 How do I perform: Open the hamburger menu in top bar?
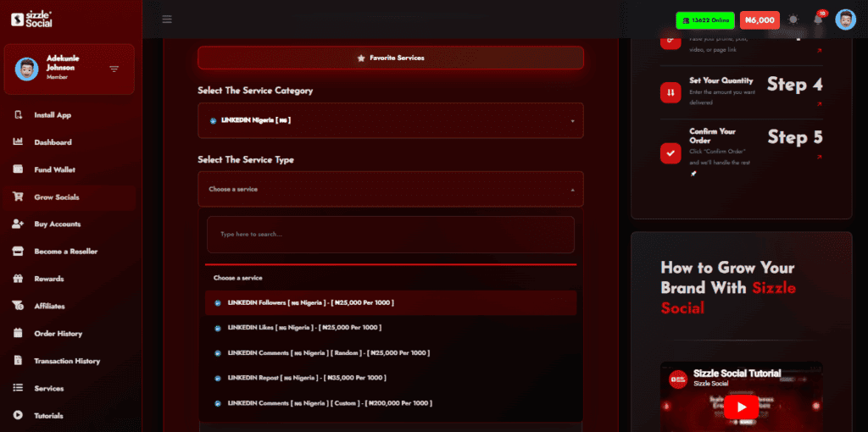167,19
